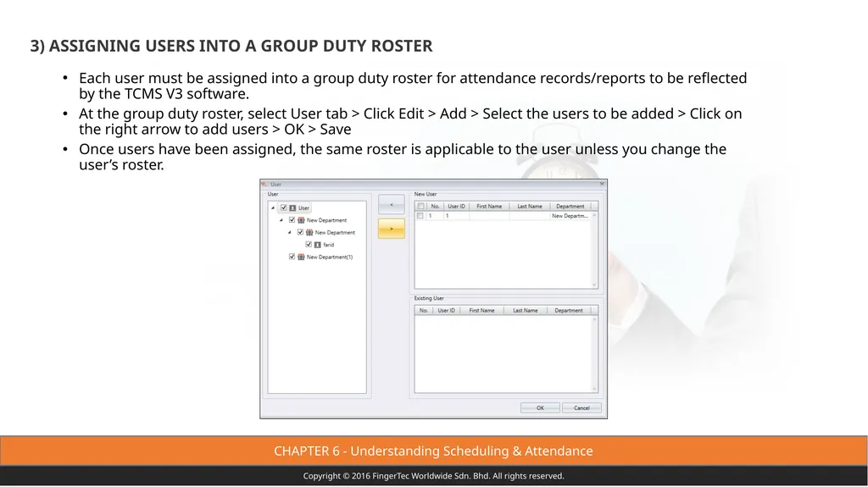Sort New User table by Last Name
The height and width of the screenshot is (487, 868).
tap(529, 207)
